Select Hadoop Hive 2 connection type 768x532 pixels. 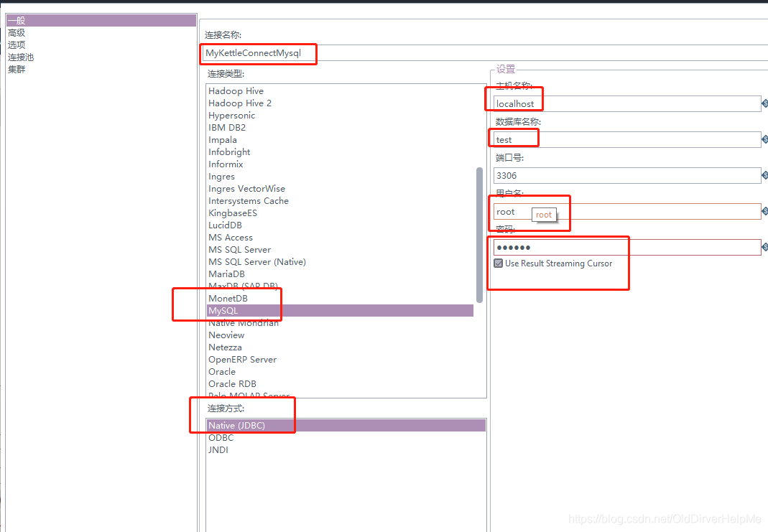pyautogui.click(x=240, y=103)
